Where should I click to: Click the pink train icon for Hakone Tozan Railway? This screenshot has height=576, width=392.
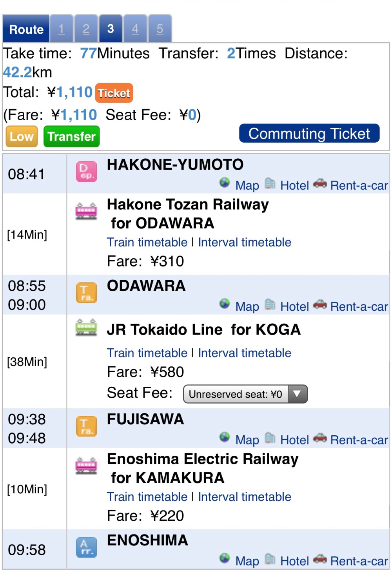pos(86,211)
